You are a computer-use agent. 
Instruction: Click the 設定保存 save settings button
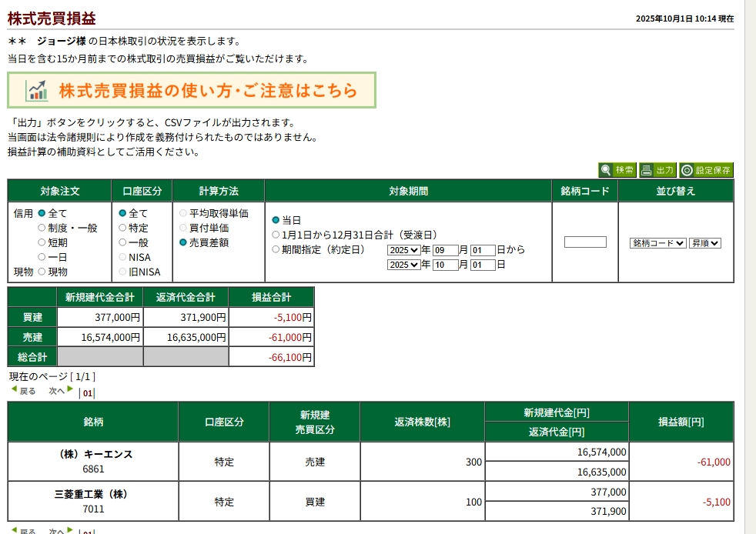706,170
